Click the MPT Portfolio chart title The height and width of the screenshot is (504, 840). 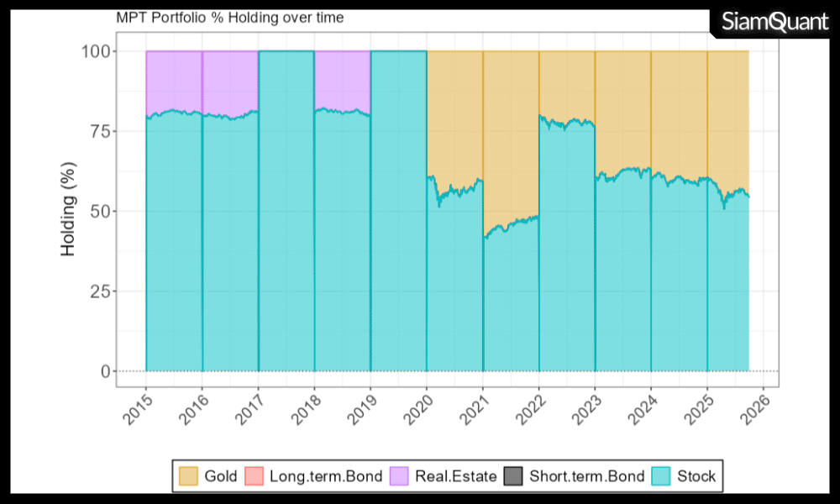click(x=229, y=18)
